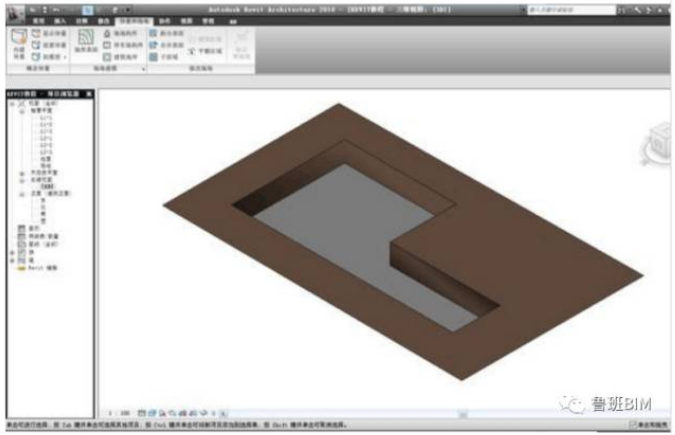Click the Split Surface tool
675x435 pixels.
[x=167, y=33]
